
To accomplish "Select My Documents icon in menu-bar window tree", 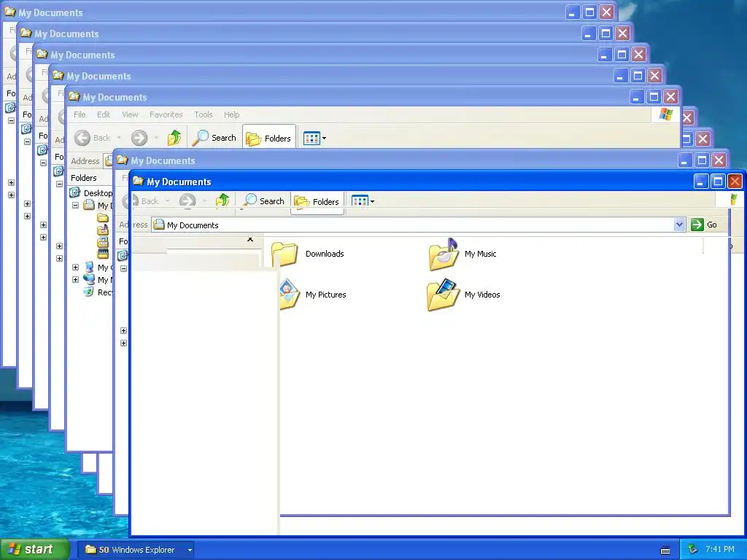I will pyautogui.click(x=89, y=205).
